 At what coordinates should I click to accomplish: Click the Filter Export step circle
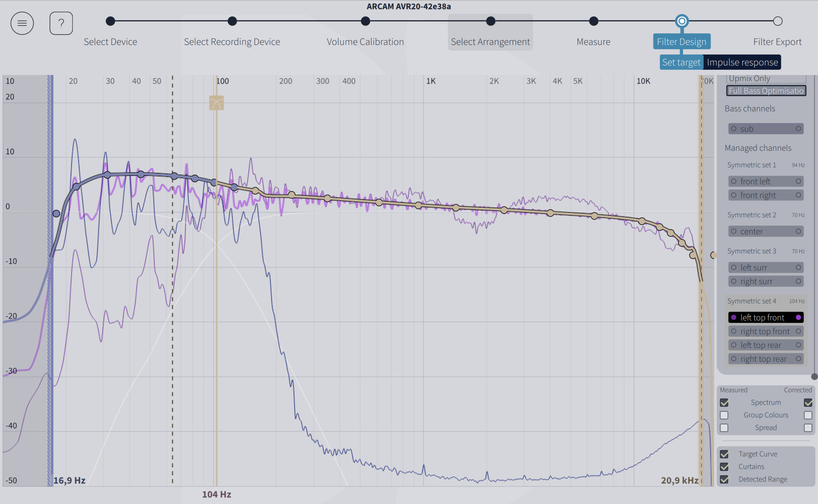pyautogui.click(x=778, y=21)
